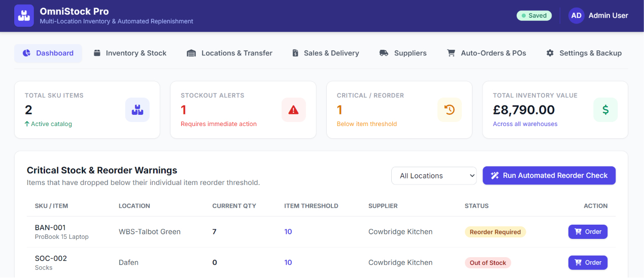
Task: Click the ProBook 15 Laptop item name
Action: [62, 237]
